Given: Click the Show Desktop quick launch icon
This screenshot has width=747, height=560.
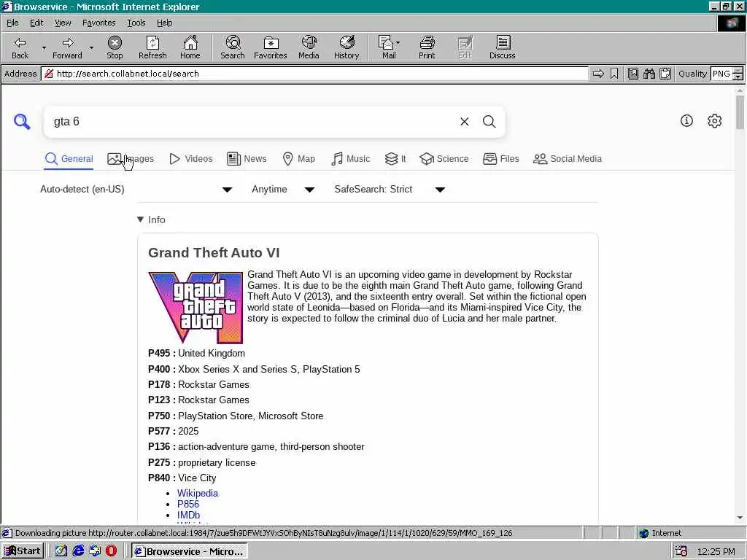Looking at the screenshot, I should click(x=61, y=551).
